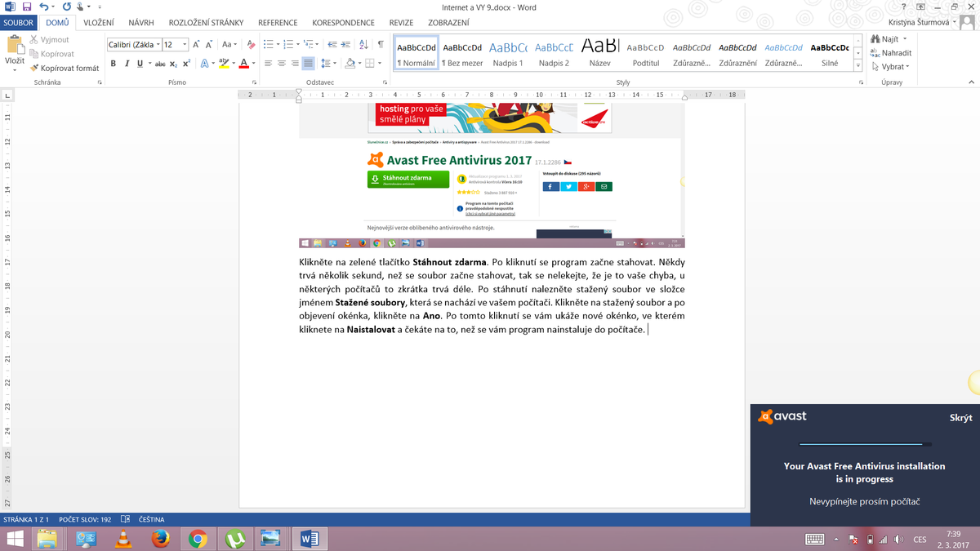Click the Save icon in Quick Access Toolbar
Screen dimensions: 980x551
point(26,7)
